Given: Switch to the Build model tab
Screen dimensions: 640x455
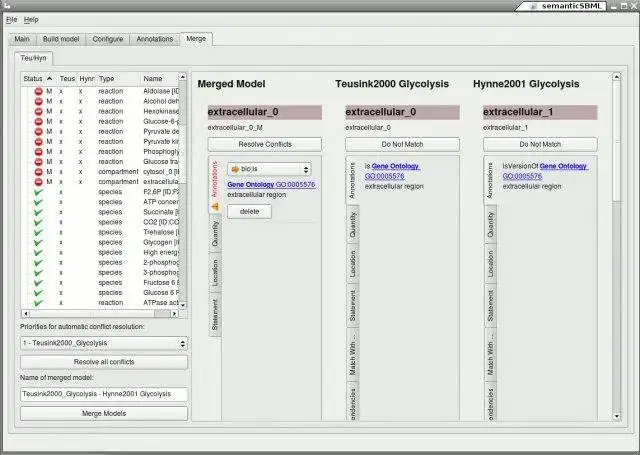Looking at the screenshot, I should click(61, 39).
